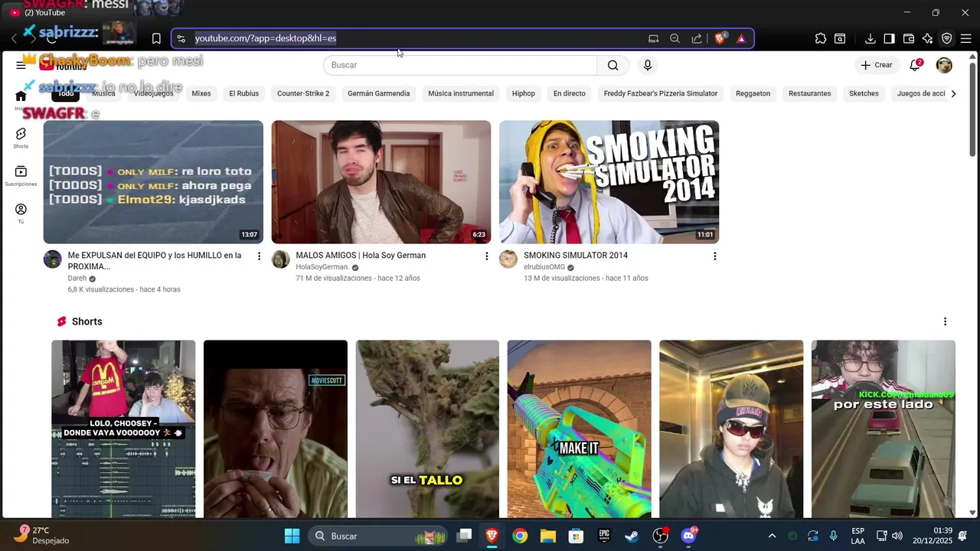
Task: Select the Freddy Fazbear's Pizzeria Simulator chip
Action: click(x=661, y=93)
